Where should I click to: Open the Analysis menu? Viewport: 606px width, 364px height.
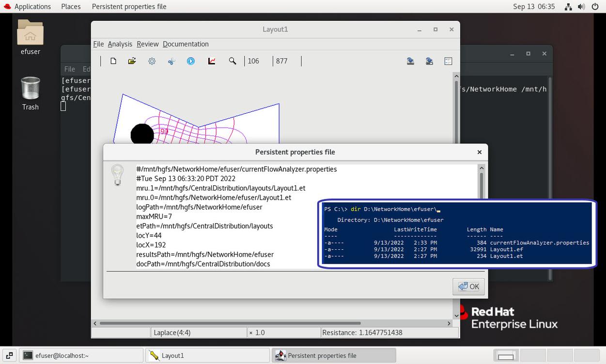pyautogui.click(x=120, y=44)
